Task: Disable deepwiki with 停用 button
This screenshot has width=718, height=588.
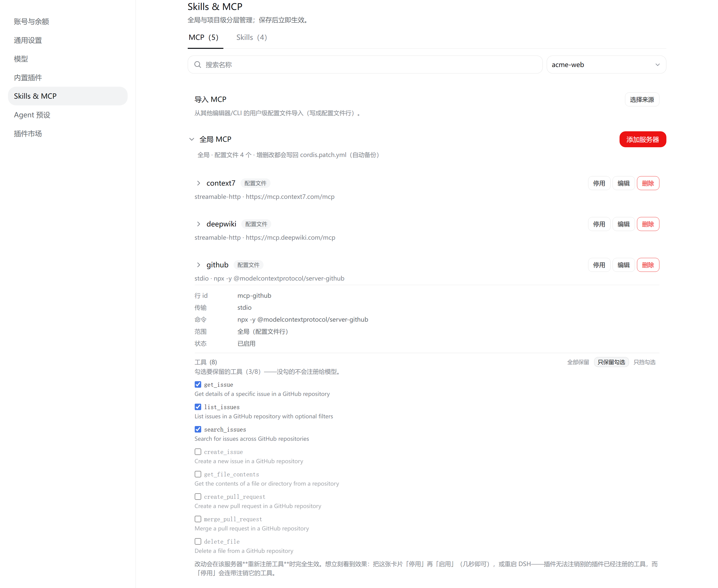Action: pyautogui.click(x=599, y=224)
